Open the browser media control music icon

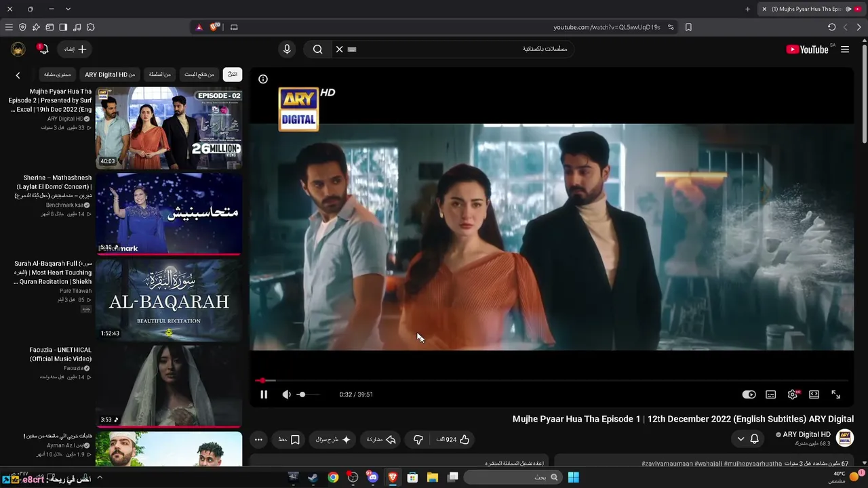[x=77, y=27]
